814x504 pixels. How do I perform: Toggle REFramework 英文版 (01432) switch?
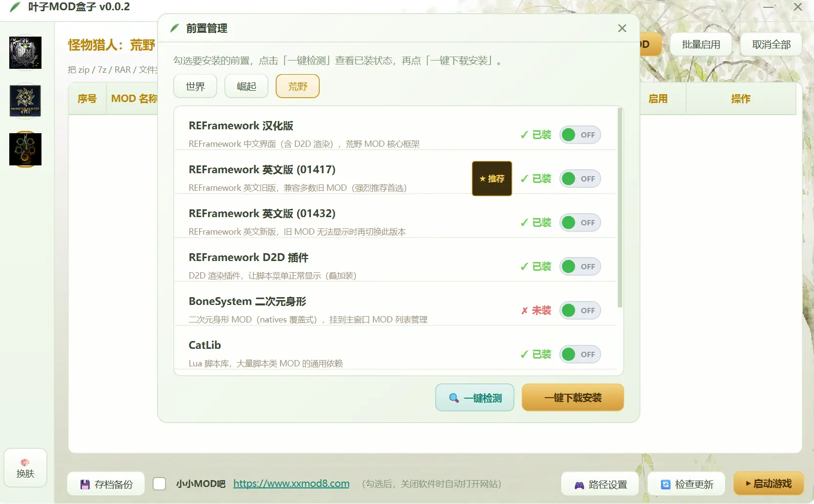[580, 222]
